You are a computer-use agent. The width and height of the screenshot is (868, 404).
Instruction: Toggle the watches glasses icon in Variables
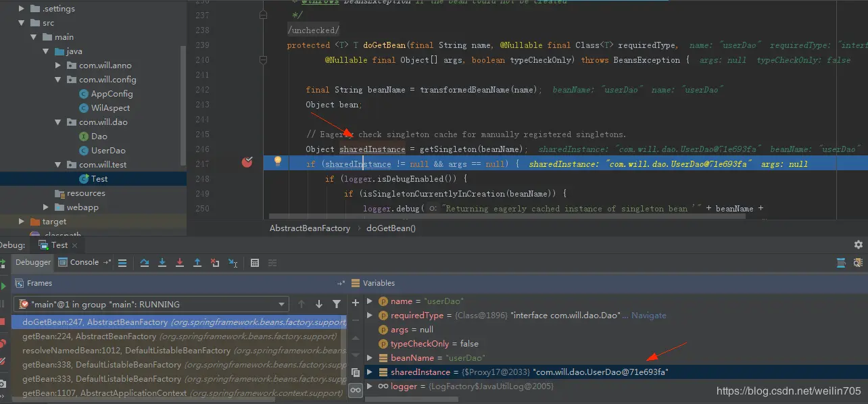(x=356, y=390)
